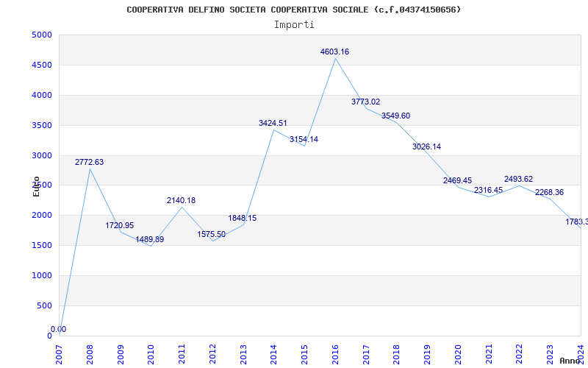
Task: Click the data label 1720.95
Action: point(120,226)
